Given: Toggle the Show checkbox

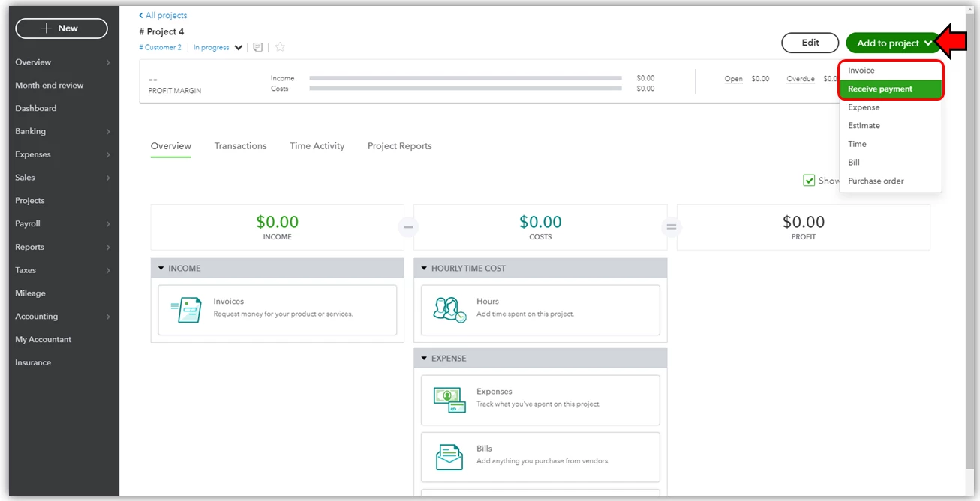Looking at the screenshot, I should 809,180.
